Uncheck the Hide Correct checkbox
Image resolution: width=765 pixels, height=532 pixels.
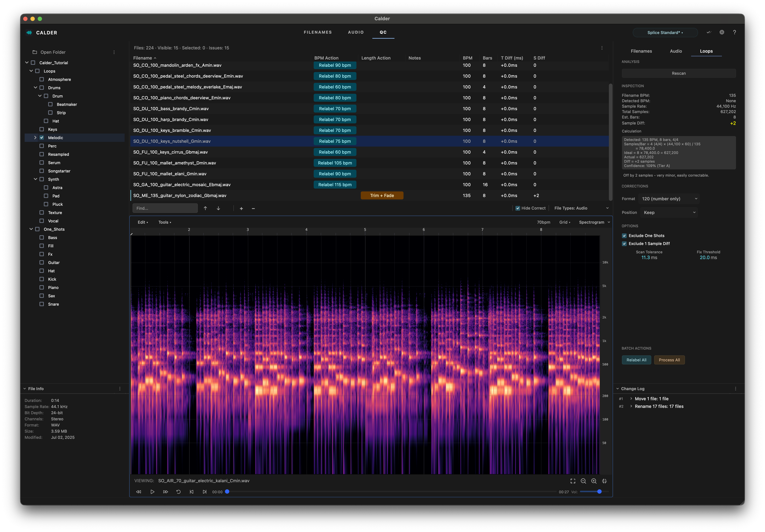pos(518,208)
